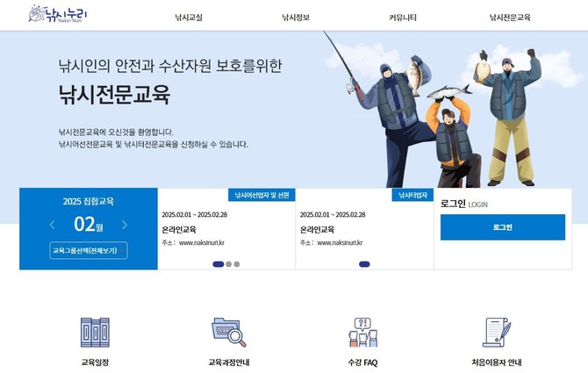588x373 pixels.
Task: Go to next month arrow
Action: point(125,225)
